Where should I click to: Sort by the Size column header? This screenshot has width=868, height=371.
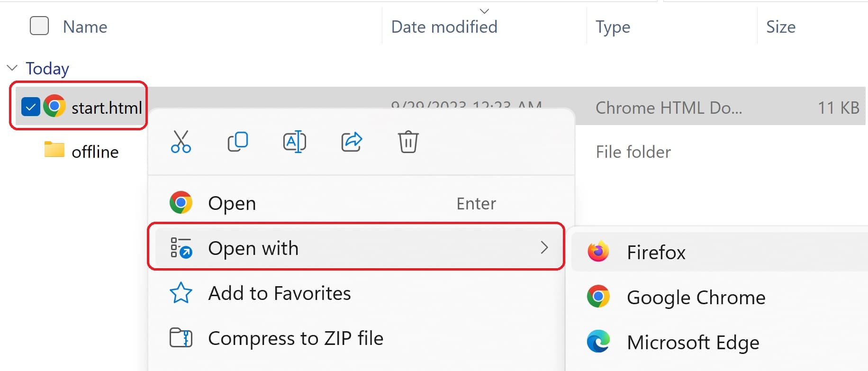pyautogui.click(x=781, y=27)
